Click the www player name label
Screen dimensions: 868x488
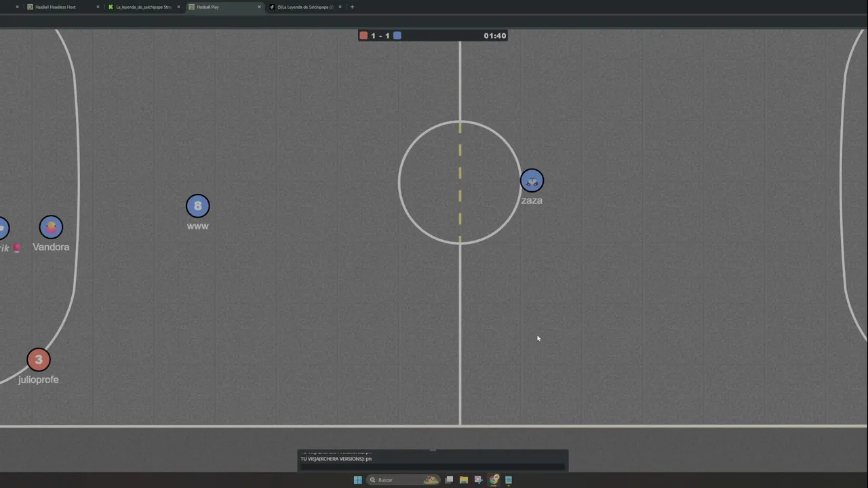(197, 226)
